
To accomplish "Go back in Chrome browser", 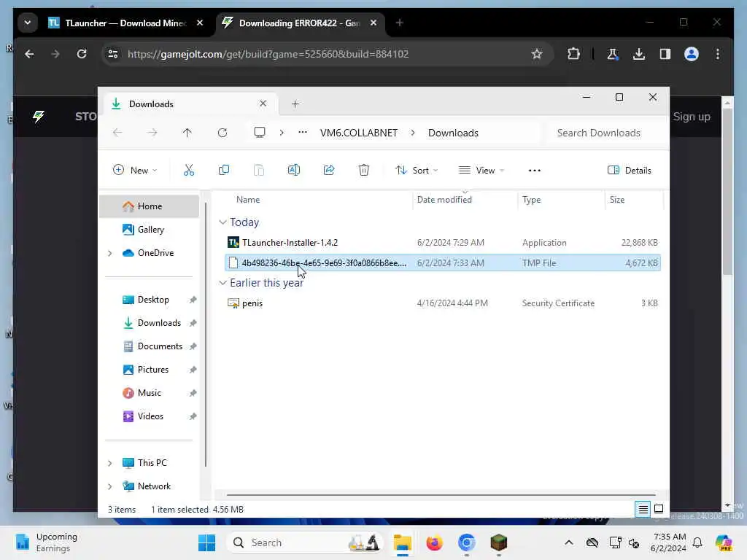I will 29,54.
